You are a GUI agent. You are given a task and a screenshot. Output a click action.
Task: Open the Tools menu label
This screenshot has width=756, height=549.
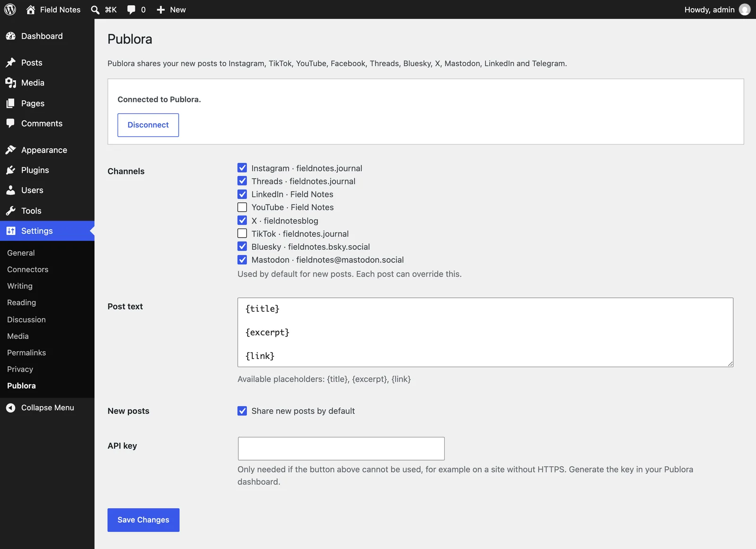pyautogui.click(x=31, y=211)
